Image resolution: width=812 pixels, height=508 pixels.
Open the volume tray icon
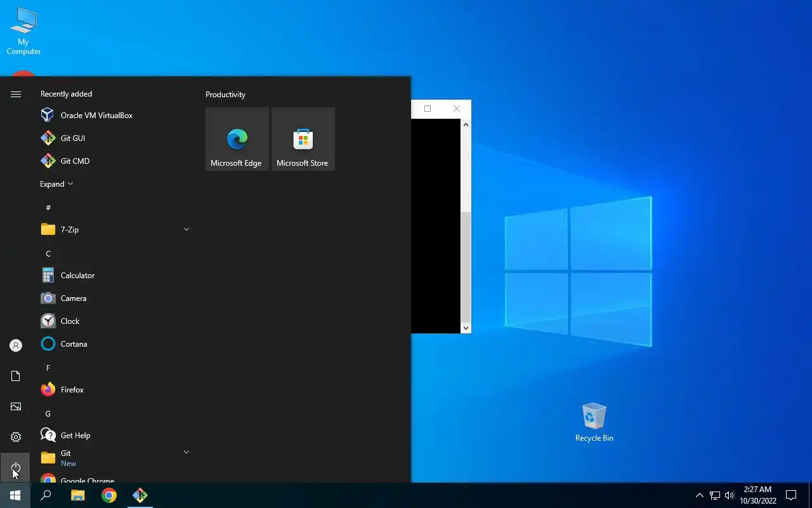(729, 495)
